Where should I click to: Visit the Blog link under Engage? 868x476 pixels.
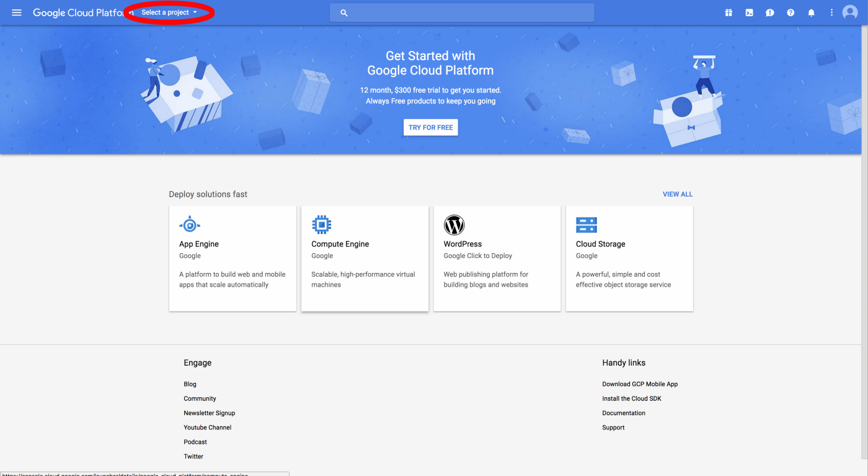tap(190, 384)
